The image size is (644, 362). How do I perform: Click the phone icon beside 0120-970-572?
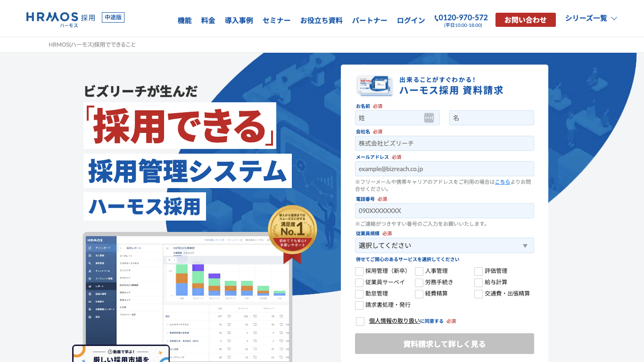click(436, 18)
